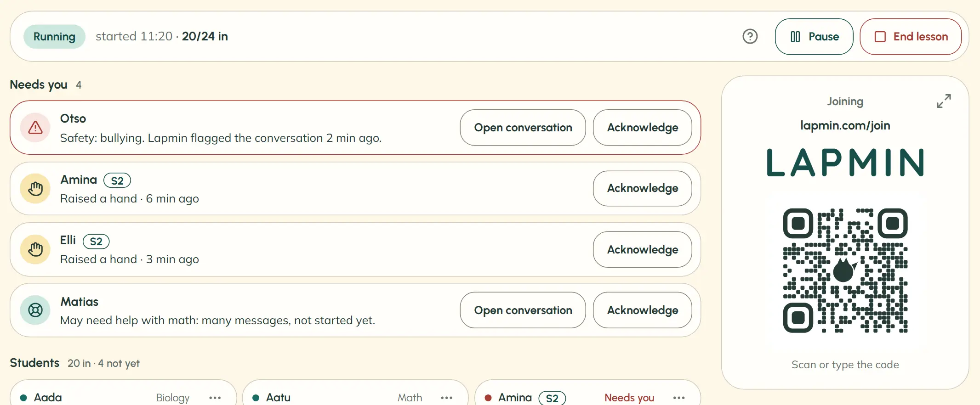Expand the Joining panel to fullscreen
980x405 pixels.
point(944,101)
